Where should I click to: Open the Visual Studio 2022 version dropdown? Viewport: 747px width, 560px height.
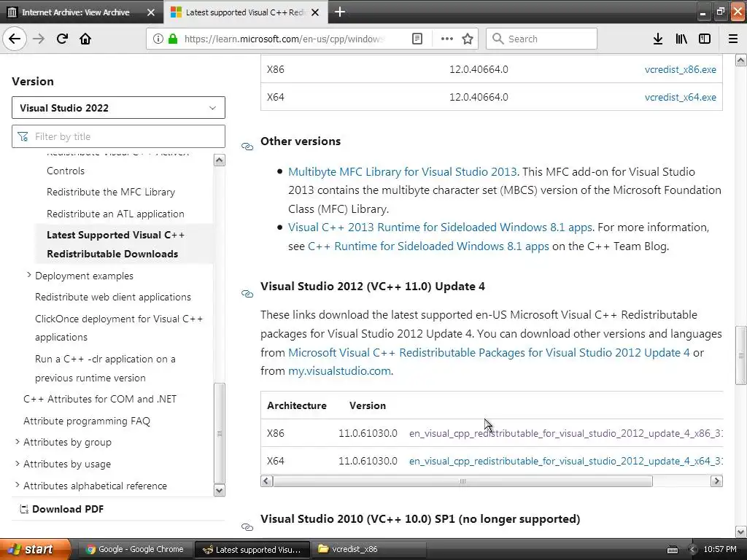(x=118, y=108)
